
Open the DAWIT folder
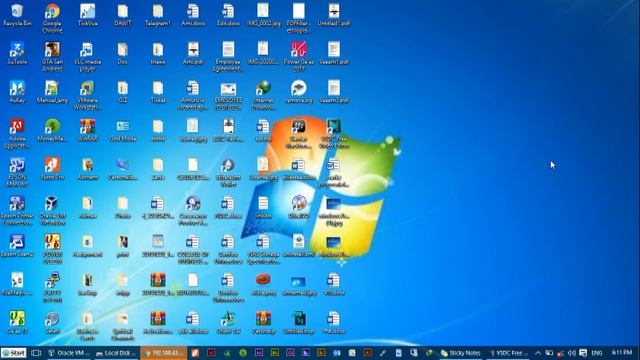coord(123,15)
